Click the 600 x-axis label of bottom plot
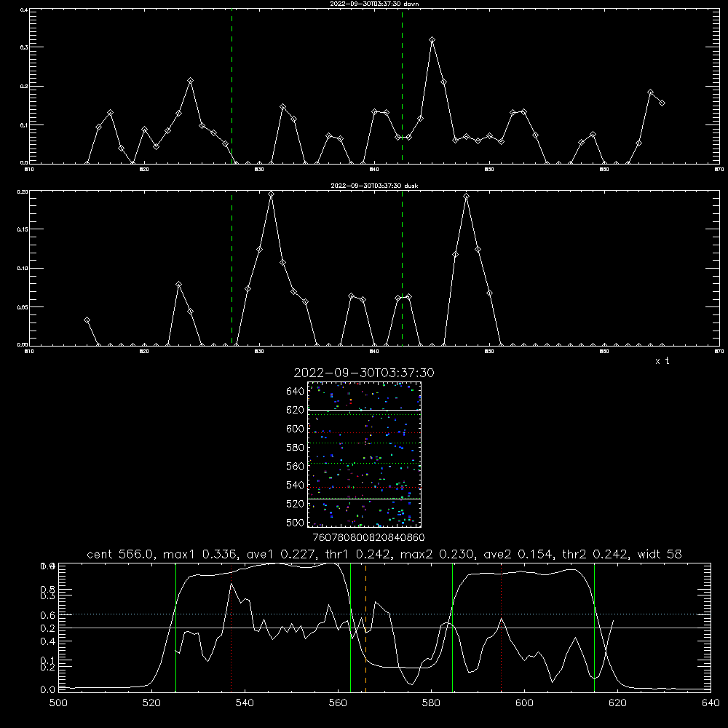The height and width of the screenshot is (728, 728). tap(524, 703)
